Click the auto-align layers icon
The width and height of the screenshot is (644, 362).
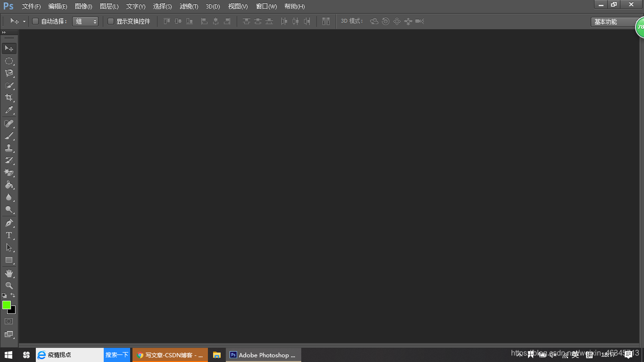point(326,21)
